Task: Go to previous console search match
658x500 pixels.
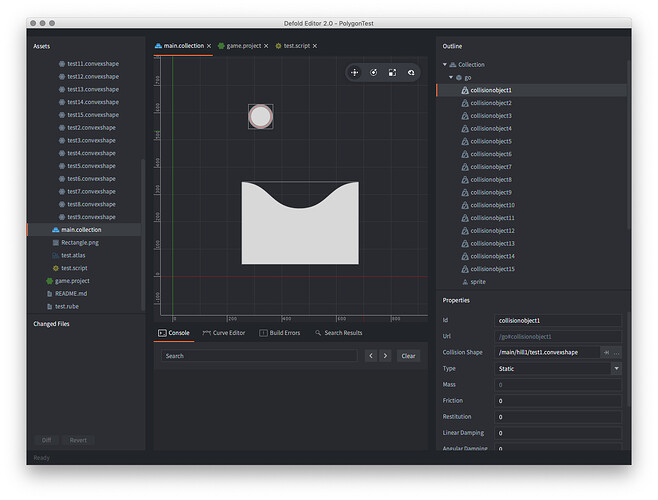Action: [x=370, y=355]
